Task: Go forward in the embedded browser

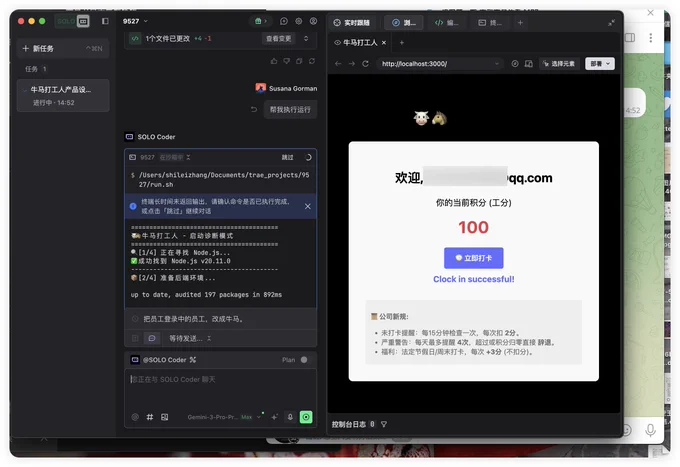Action: click(352, 64)
